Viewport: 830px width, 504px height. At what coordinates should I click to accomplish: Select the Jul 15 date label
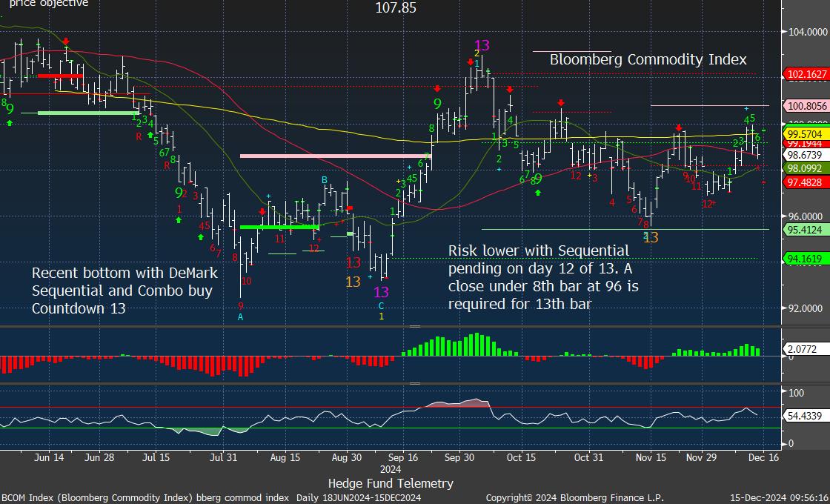156,457
